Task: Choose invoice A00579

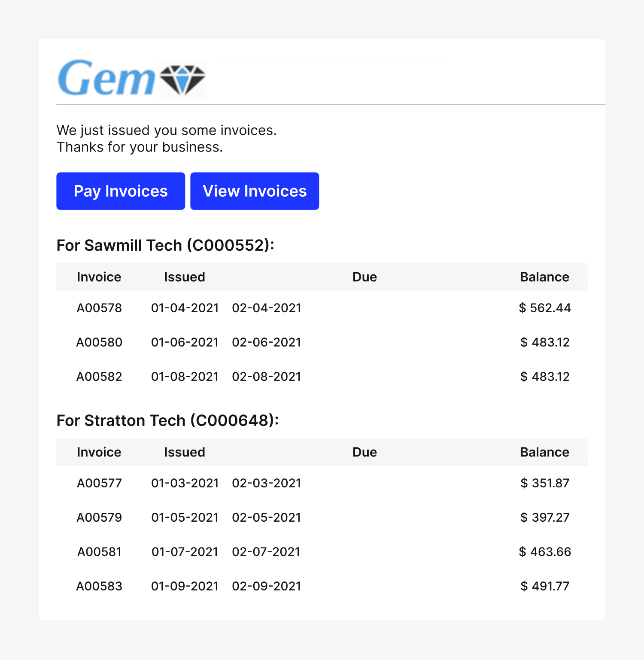Action: [99, 517]
